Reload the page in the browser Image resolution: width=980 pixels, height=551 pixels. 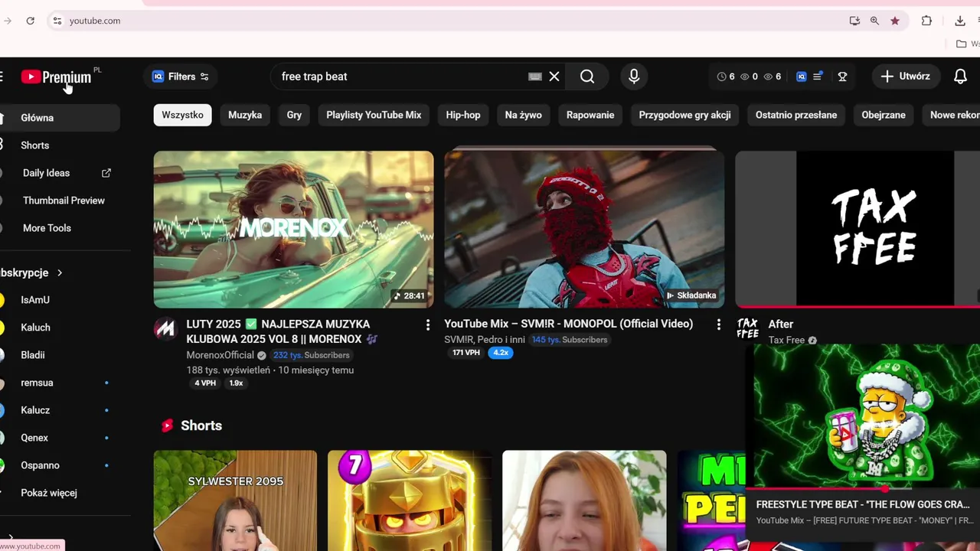point(30,21)
